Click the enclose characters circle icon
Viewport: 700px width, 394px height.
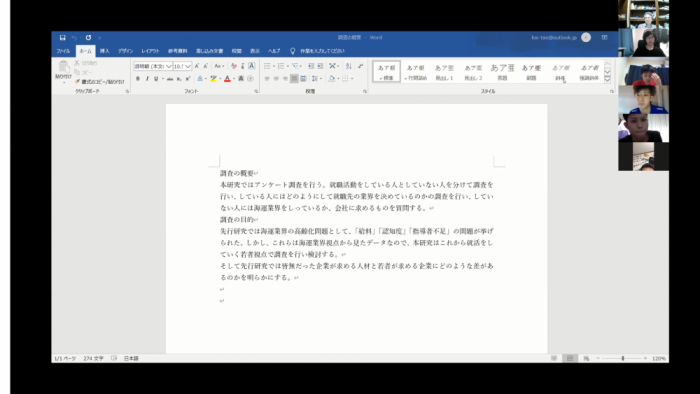[250, 79]
